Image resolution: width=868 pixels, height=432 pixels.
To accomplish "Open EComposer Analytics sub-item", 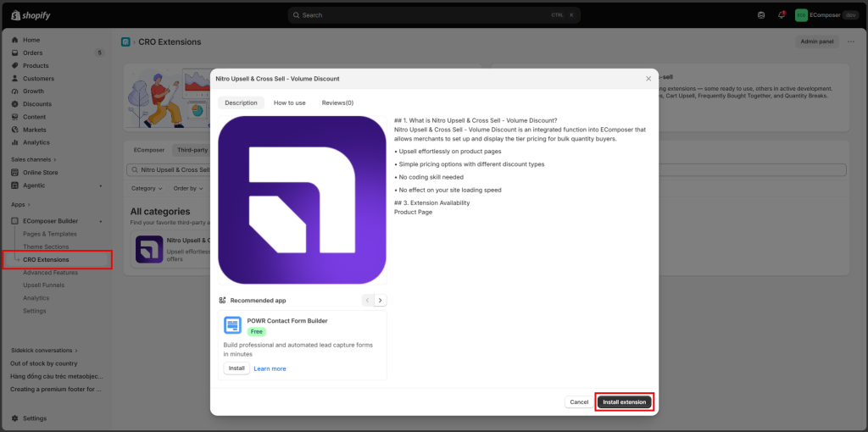I will click(x=36, y=298).
